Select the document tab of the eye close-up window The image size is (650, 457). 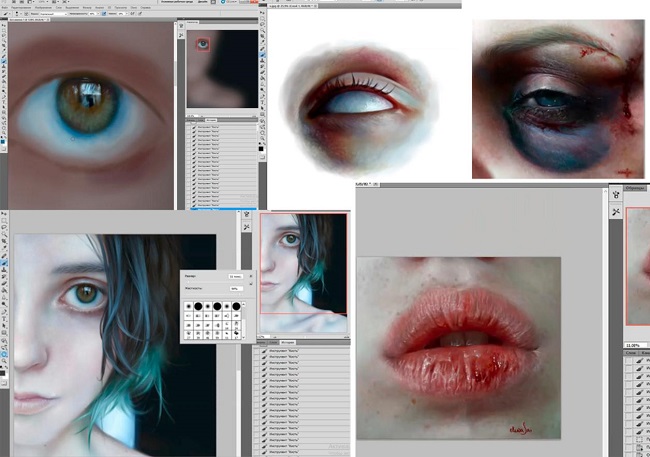(x=29, y=20)
